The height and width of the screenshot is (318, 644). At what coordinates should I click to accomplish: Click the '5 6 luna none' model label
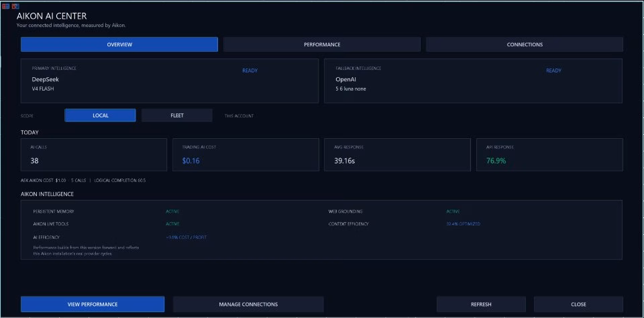351,89
